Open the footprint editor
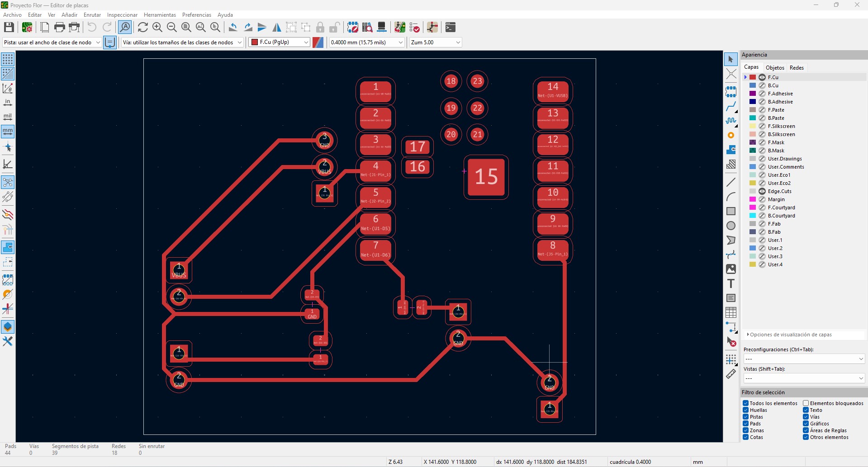This screenshot has width=868, height=467. (353, 27)
